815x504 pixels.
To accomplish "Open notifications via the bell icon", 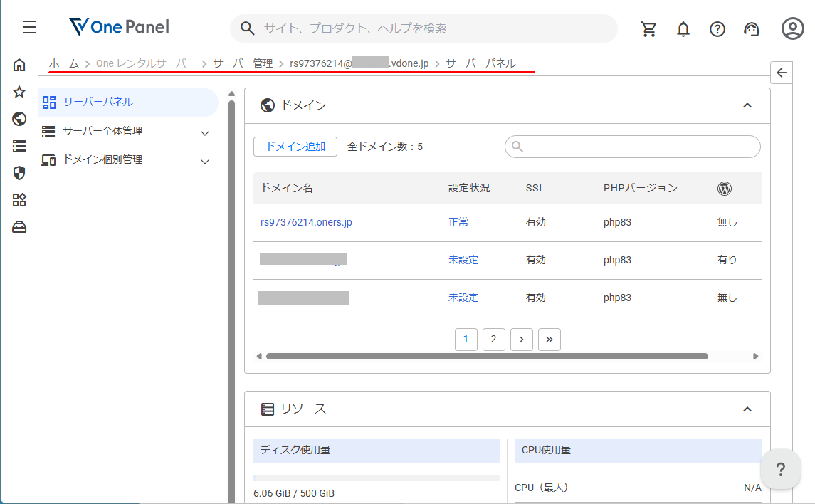I will tap(683, 28).
